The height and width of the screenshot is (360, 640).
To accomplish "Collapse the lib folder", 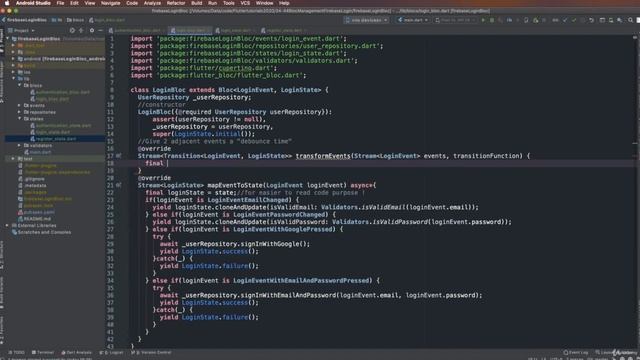I will point(13,78).
